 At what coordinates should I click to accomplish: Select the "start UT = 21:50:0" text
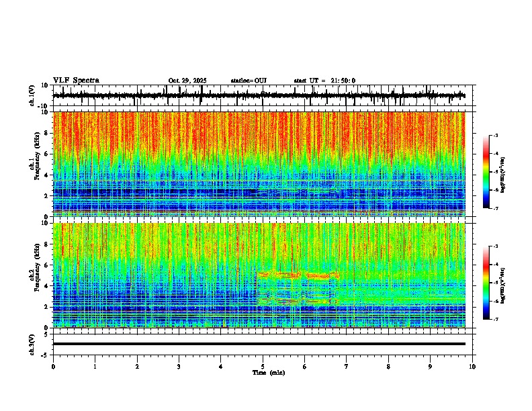tap(324, 81)
